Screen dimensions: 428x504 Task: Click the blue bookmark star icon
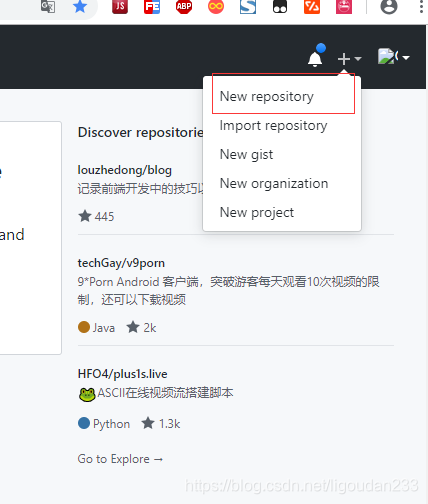click(80, 6)
